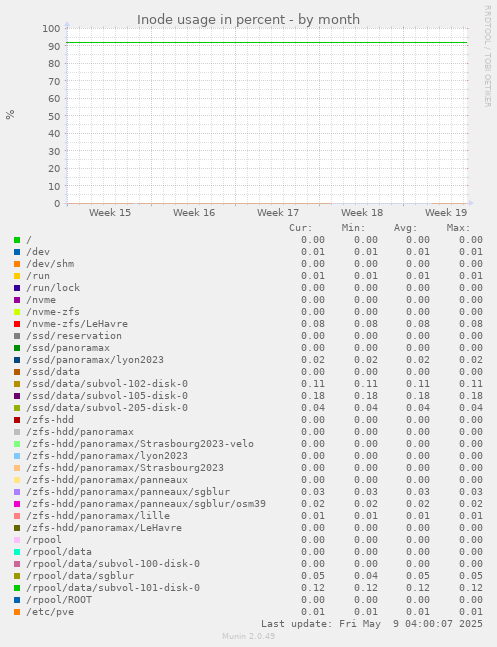
Task: Click the cyan swatch next to /rpool/data
Action: coord(17,552)
